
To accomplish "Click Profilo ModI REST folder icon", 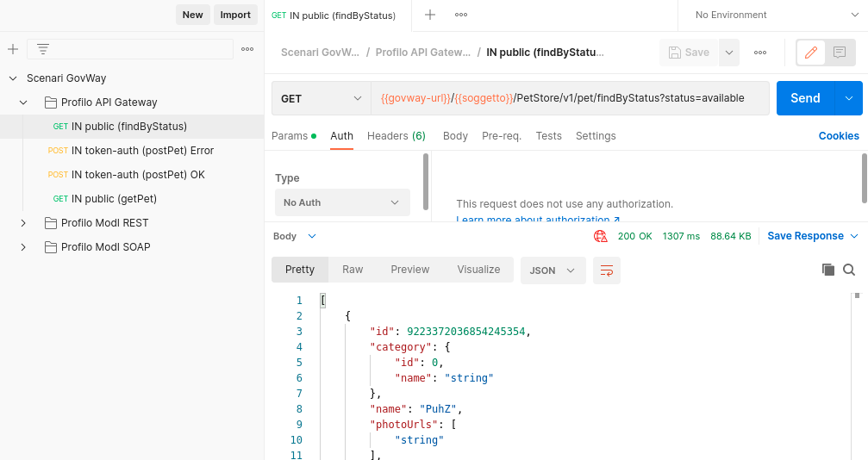I will [50, 223].
